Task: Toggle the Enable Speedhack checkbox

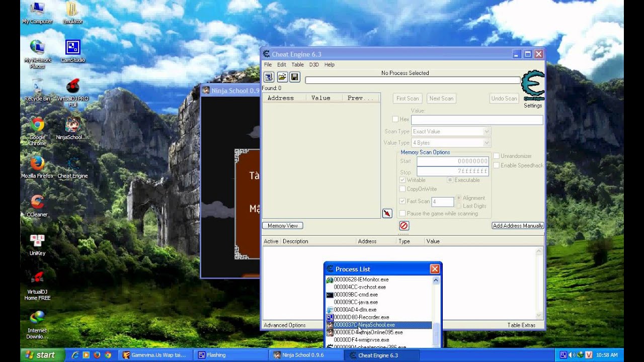Action: click(x=497, y=165)
